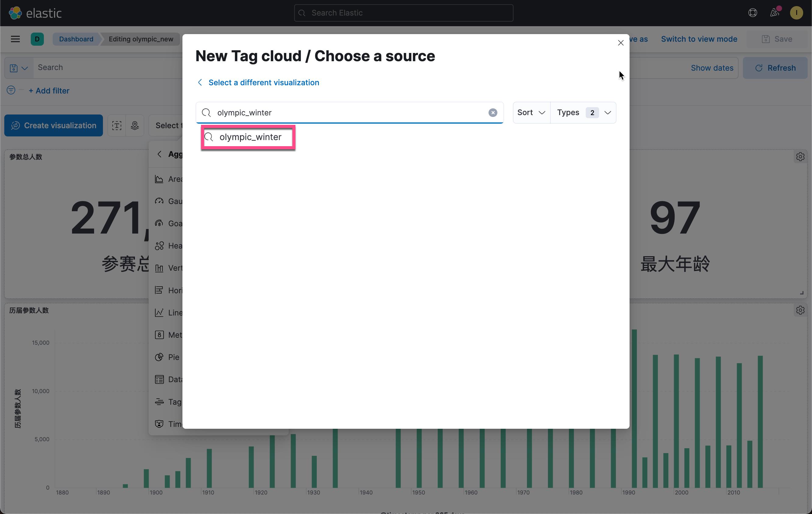Choose the Gauge visualization type
This screenshot has height=514, width=812.
pos(169,201)
